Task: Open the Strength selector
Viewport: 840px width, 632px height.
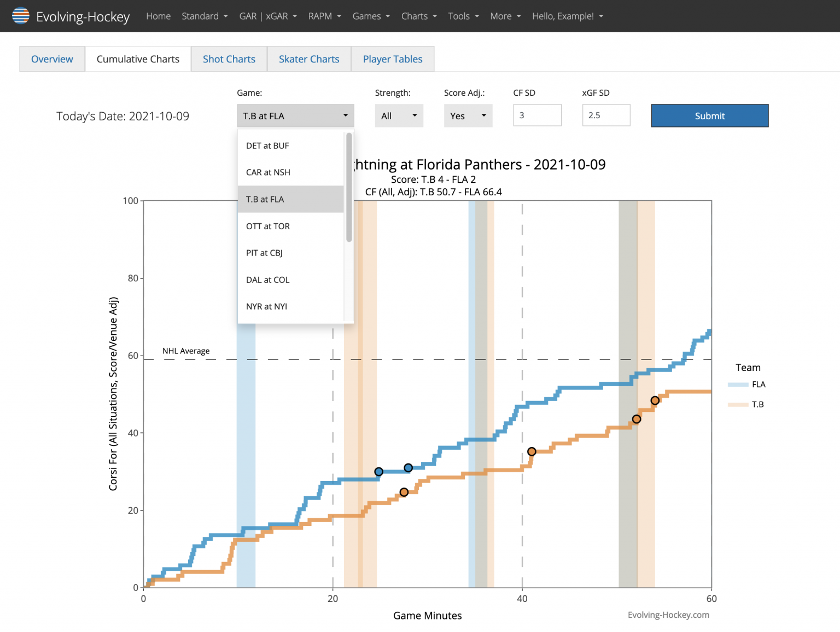Action: [x=399, y=115]
